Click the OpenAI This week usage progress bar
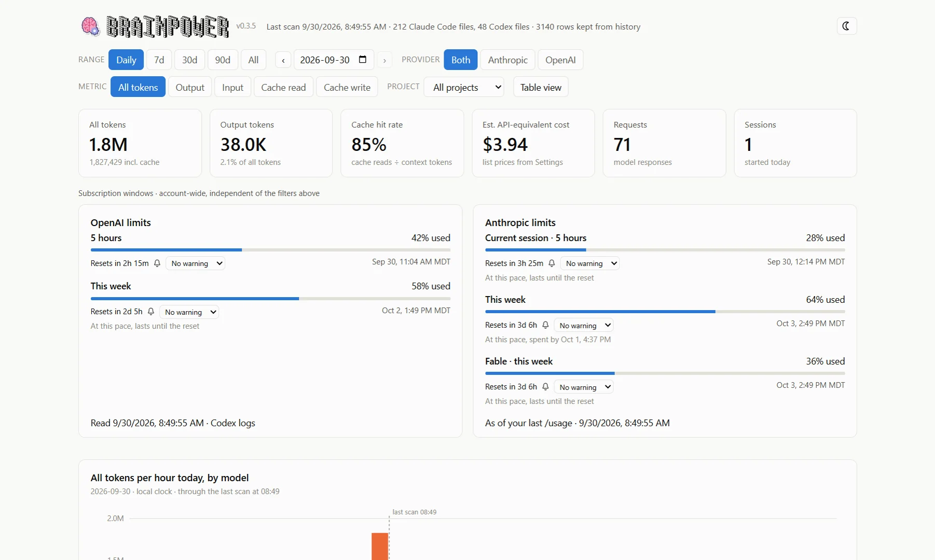This screenshot has width=935, height=560. pos(270,299)
